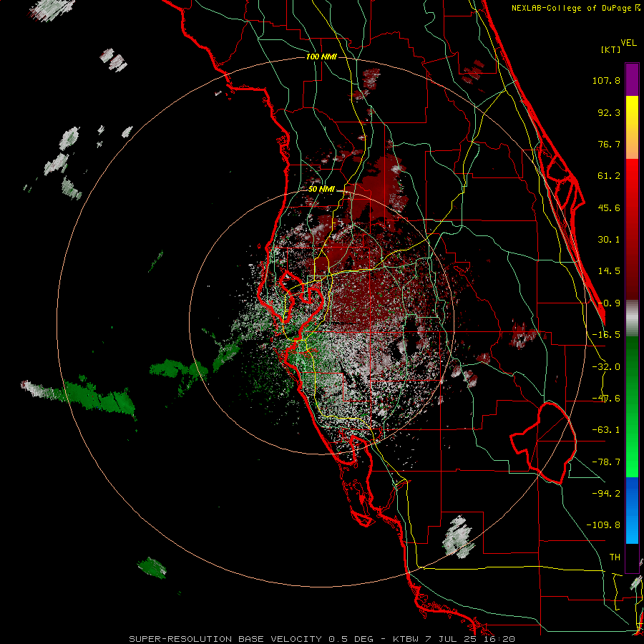Click the -109.8 value on velocity scale
The height and width of the screenshot is (644, 644).
(603, 525)
